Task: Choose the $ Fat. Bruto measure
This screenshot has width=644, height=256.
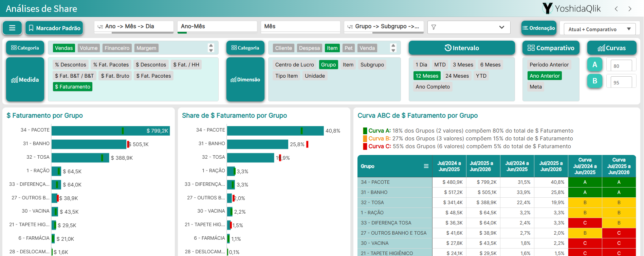Action: 115,76
